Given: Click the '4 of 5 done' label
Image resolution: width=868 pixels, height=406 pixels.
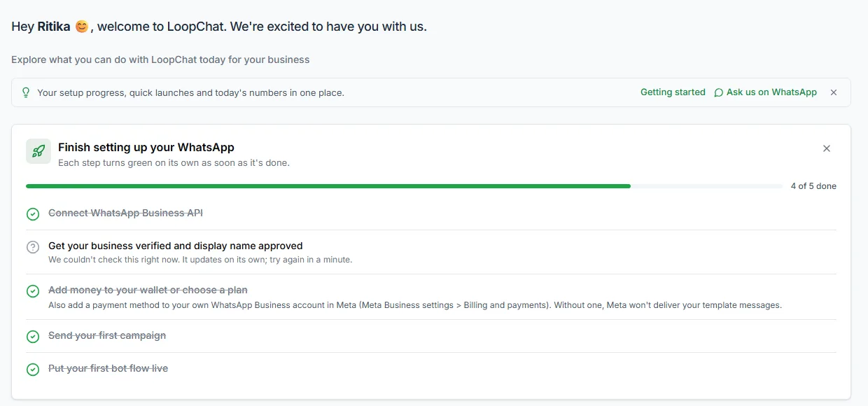Looking at the screenshot, I should click(x=813, y=186).
